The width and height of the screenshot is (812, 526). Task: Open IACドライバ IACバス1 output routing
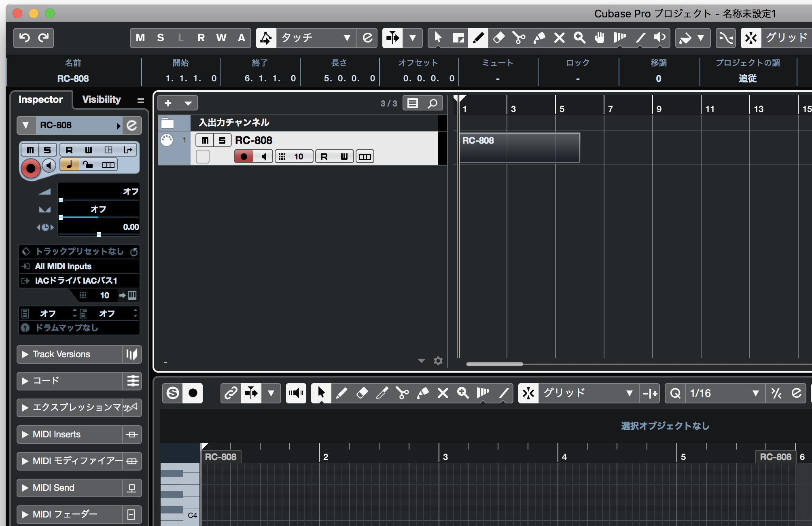click(79, 281)
